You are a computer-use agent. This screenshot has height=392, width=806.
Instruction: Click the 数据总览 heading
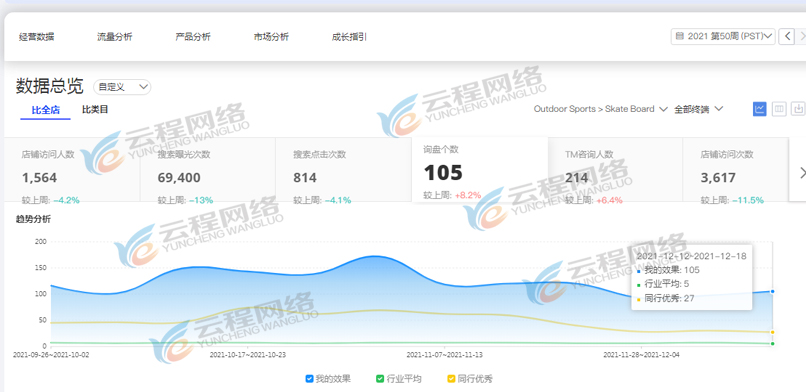pyautogui.click(x=49, y=86)
